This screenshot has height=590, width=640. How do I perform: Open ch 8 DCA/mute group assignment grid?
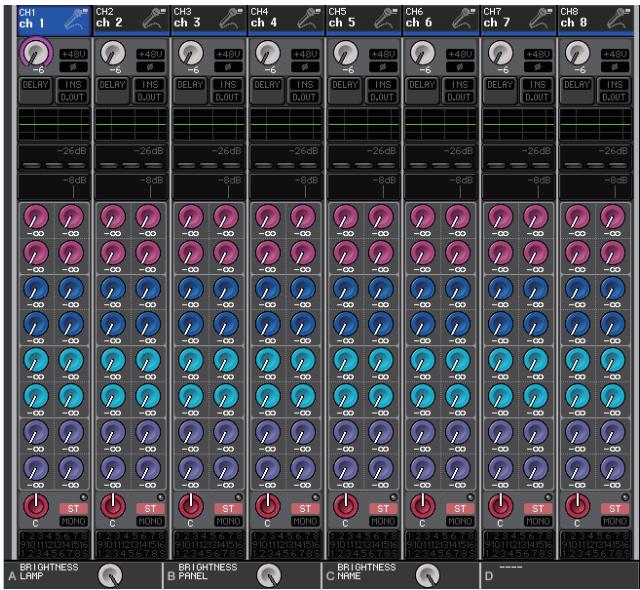(x=596, y=544)
